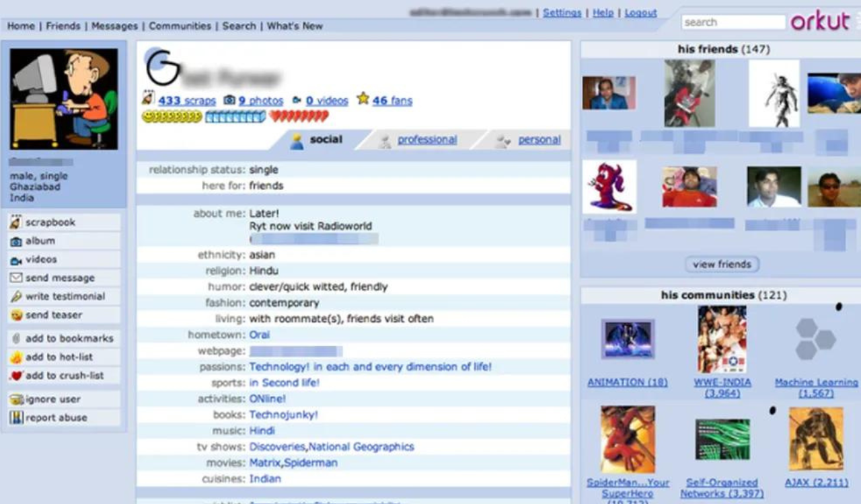
Task: Switch to the professional profile tab
Action: [426, 140]
